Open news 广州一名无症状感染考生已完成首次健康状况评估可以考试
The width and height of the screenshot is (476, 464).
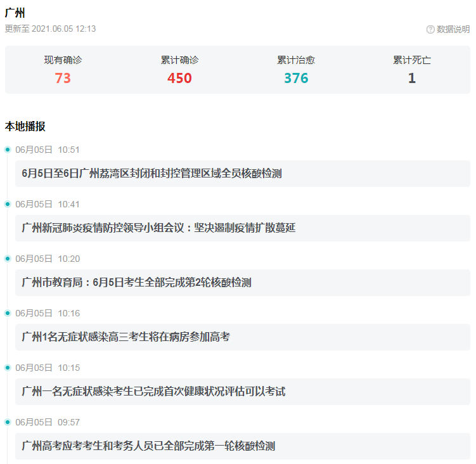tap(243, 392)
